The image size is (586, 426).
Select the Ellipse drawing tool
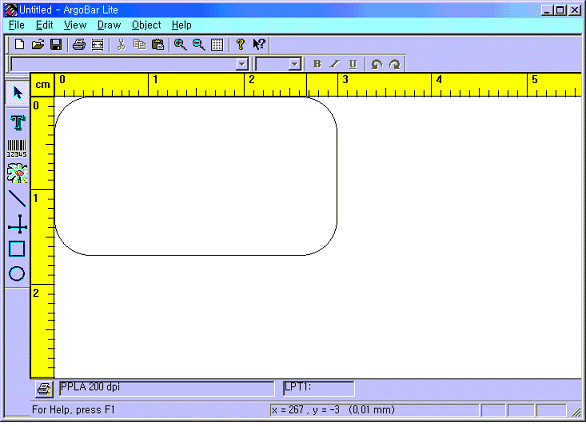click(x=17, y=274)
